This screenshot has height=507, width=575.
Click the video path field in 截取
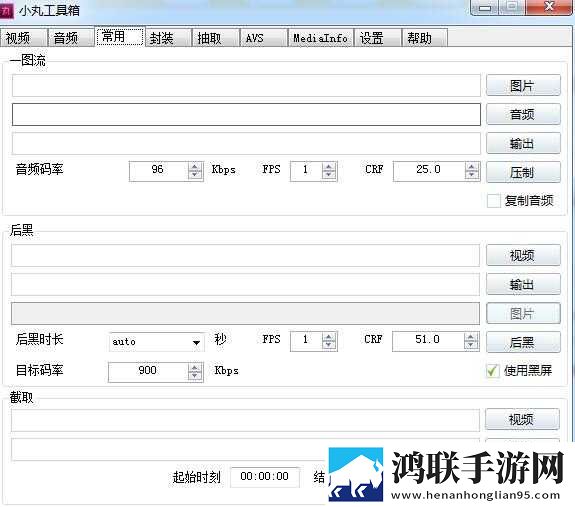point(245,420)
